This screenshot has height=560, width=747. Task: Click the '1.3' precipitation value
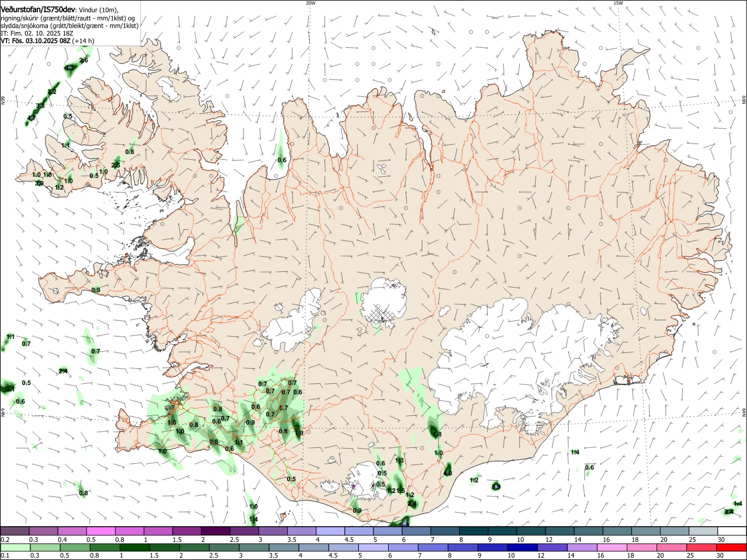point(399,461)
